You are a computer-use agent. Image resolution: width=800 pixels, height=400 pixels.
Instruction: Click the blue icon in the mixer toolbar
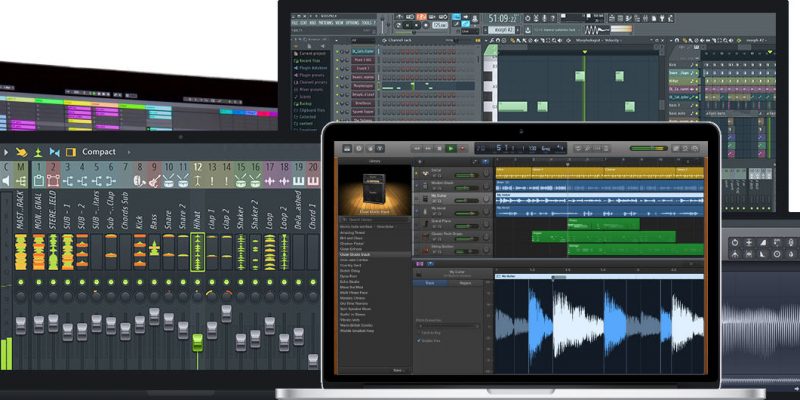coord(54,152)
